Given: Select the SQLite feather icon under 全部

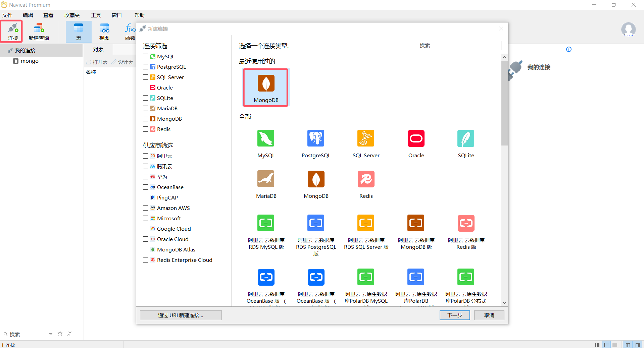Looking at the screenshot, I should (466, 138).
